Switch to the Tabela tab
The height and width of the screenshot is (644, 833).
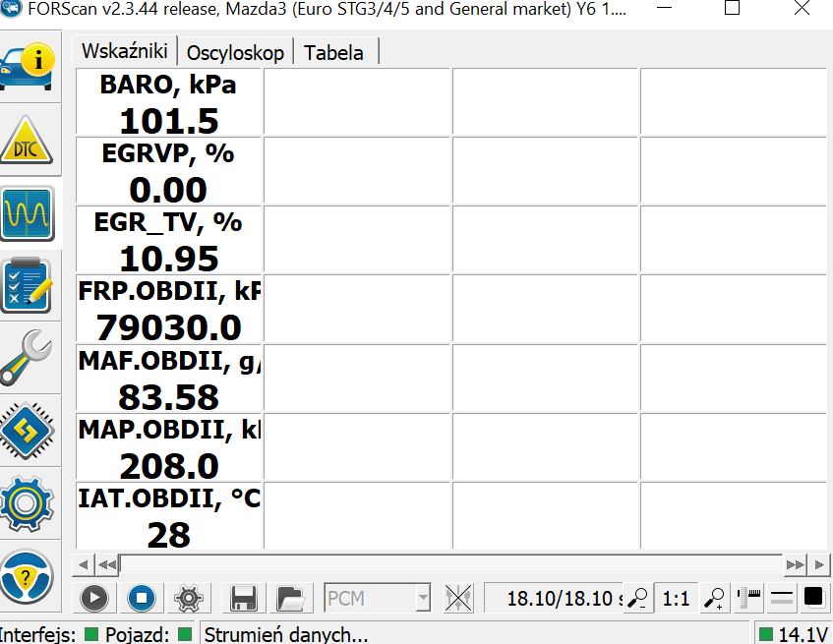333,53
